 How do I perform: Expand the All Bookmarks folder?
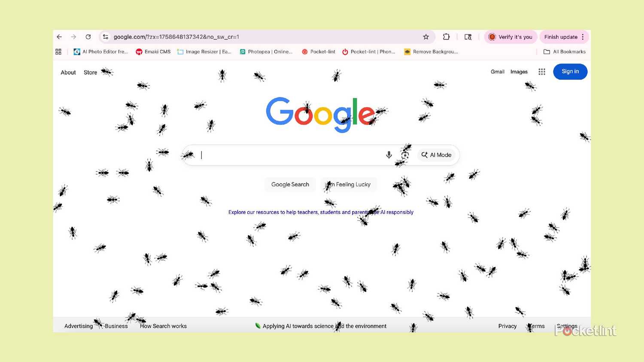click(x=565, y=51)
